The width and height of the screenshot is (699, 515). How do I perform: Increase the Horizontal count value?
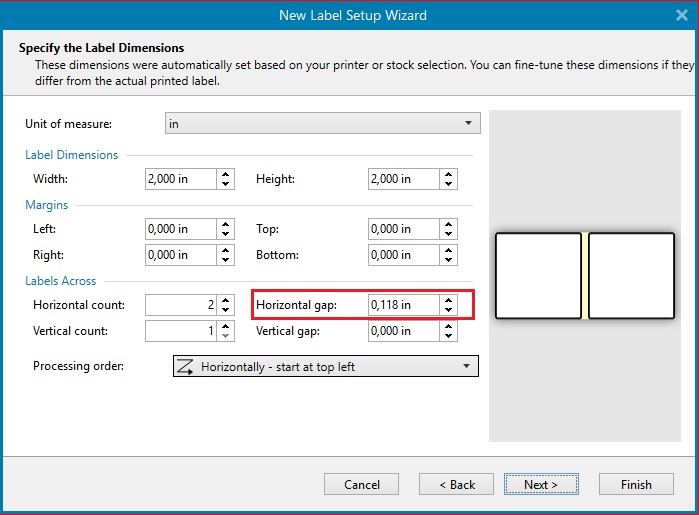click(x=226, y=299)
